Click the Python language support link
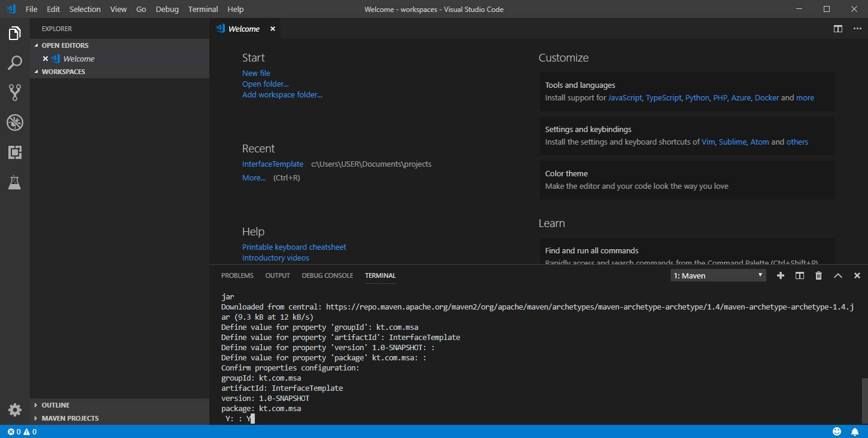This screenshot has height=438, width=868. (x=697, y=97)
